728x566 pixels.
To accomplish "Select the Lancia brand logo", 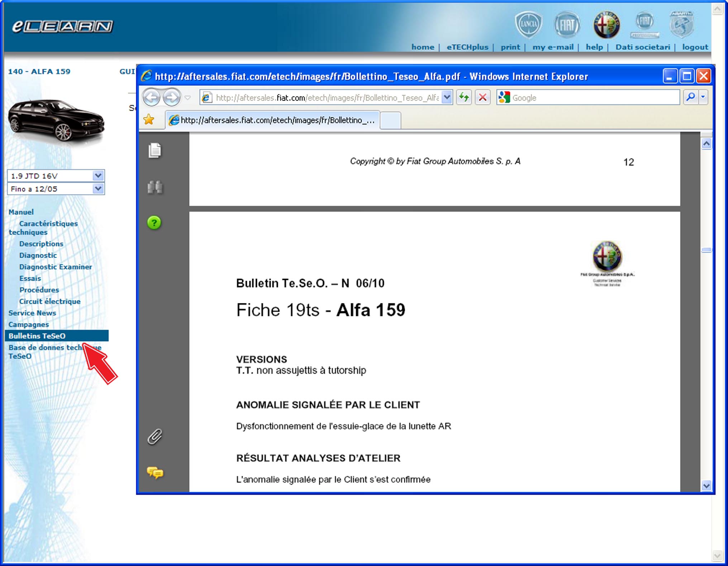I will click(x=529, y=24).
